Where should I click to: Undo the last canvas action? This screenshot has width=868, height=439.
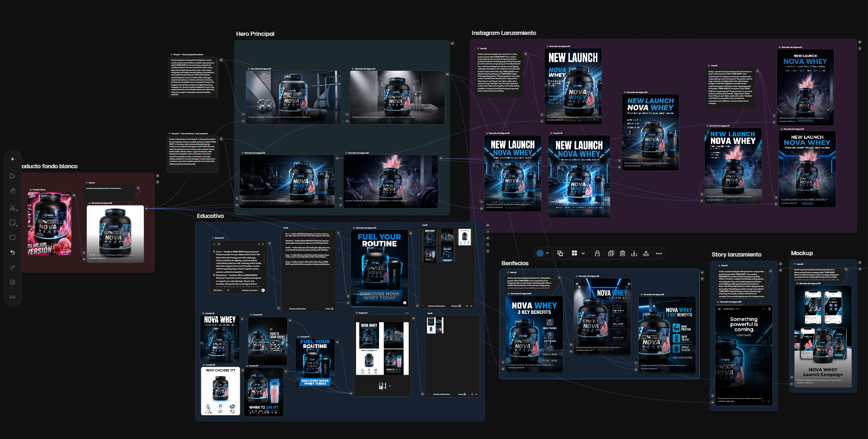click(x=12, y=252)
